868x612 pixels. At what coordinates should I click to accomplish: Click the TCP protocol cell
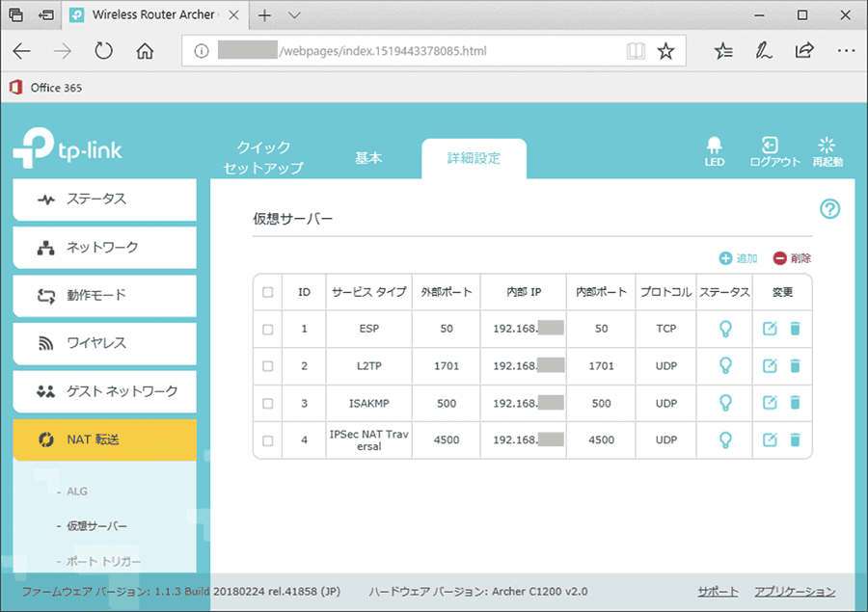point(665,329)
